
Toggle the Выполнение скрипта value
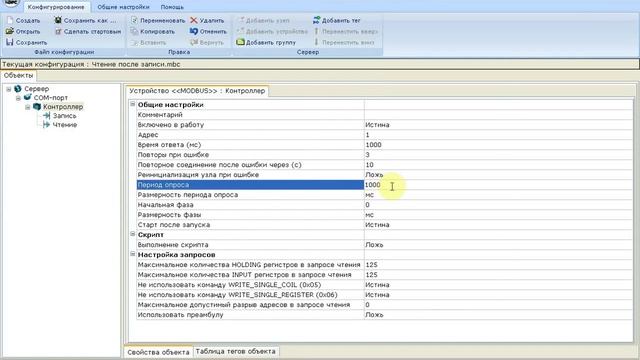click(498, 245)
